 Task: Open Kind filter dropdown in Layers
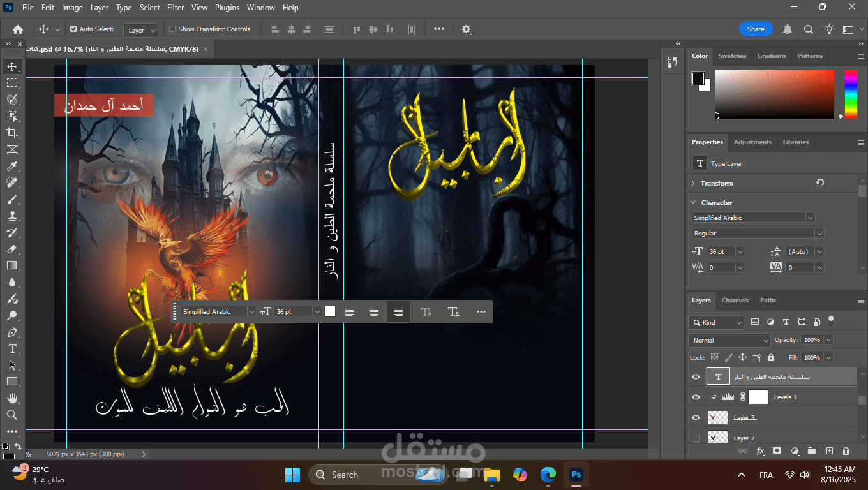point(716,322)
